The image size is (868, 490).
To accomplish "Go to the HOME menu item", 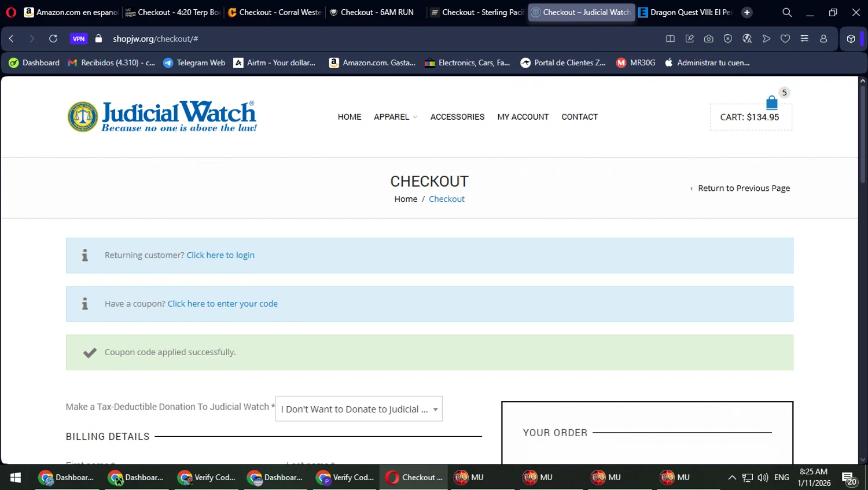I will point(350,117).
